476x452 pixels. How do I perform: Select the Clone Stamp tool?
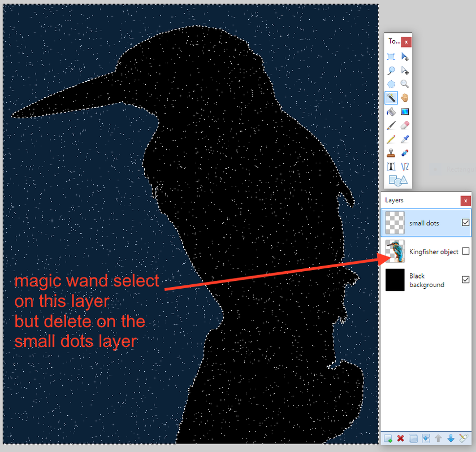click(x=391, y=153)
